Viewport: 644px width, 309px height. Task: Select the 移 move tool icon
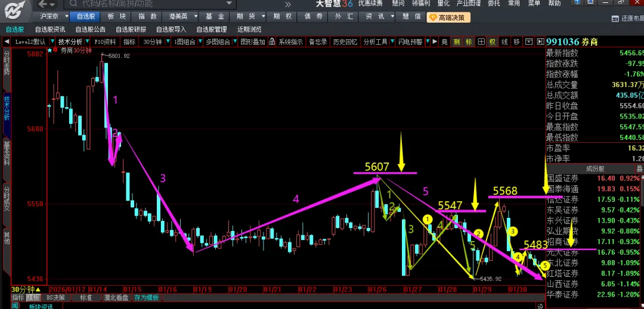click(516, 42)
